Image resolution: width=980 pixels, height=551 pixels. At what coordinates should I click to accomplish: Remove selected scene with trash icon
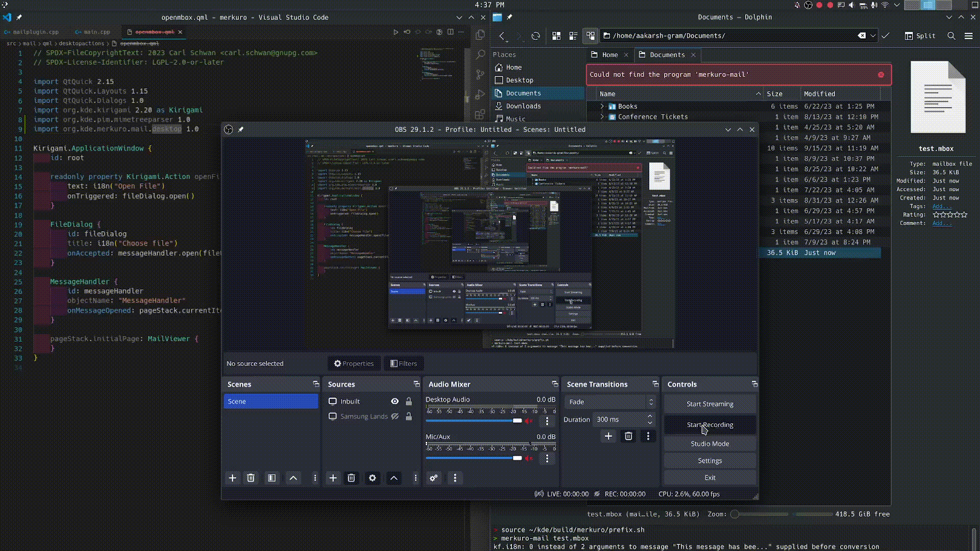251,478
